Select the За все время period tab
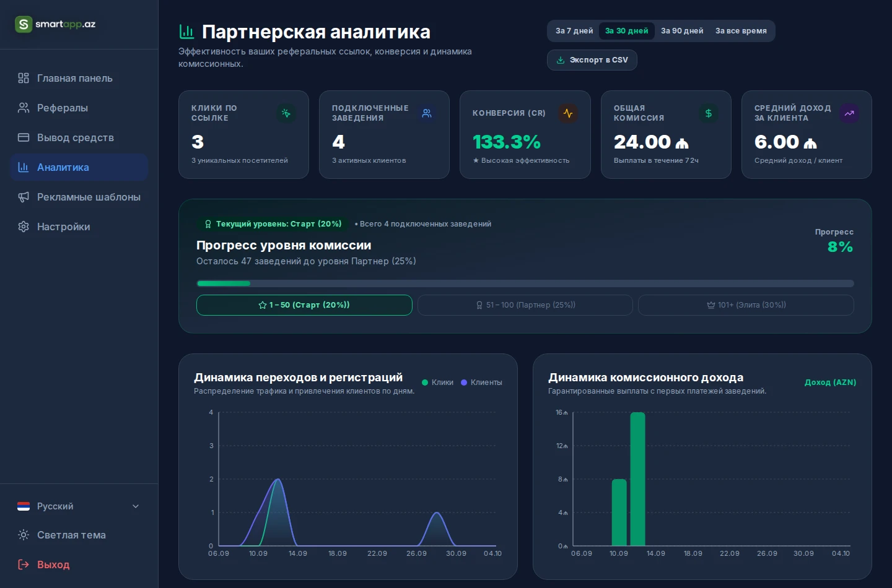892x588 pixels. point(741,31)
